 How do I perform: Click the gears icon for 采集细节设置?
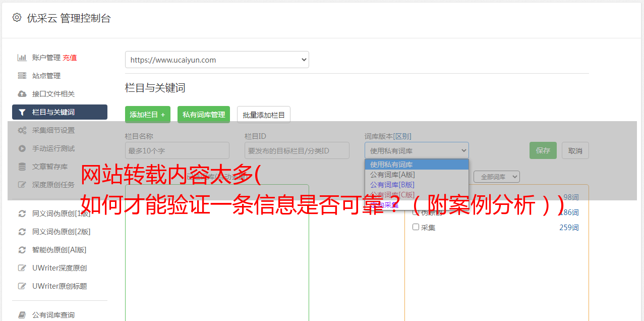[x=22, y=130]
